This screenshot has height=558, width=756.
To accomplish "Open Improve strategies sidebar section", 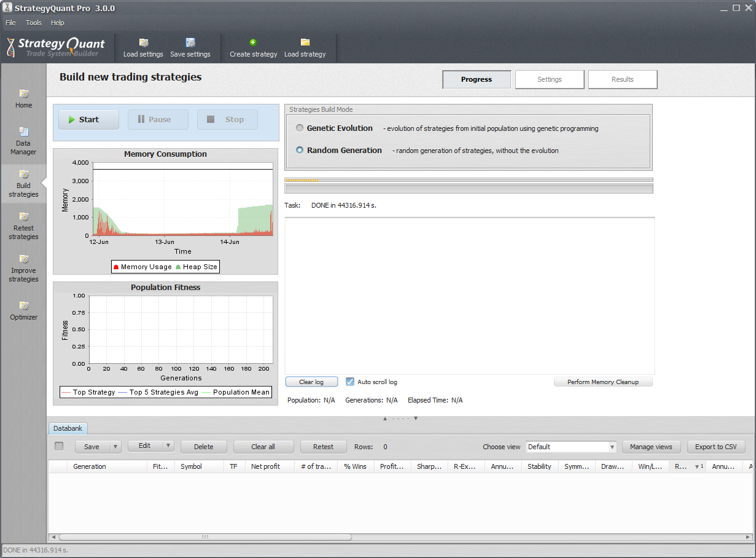I will coord(24,269).
